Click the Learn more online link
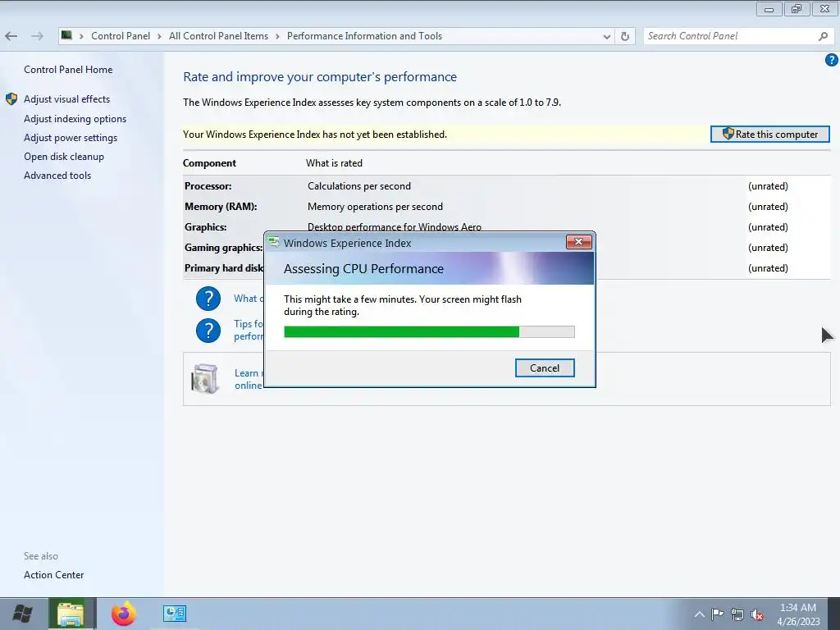Screen dimensions: 840x630 point(249,379)
